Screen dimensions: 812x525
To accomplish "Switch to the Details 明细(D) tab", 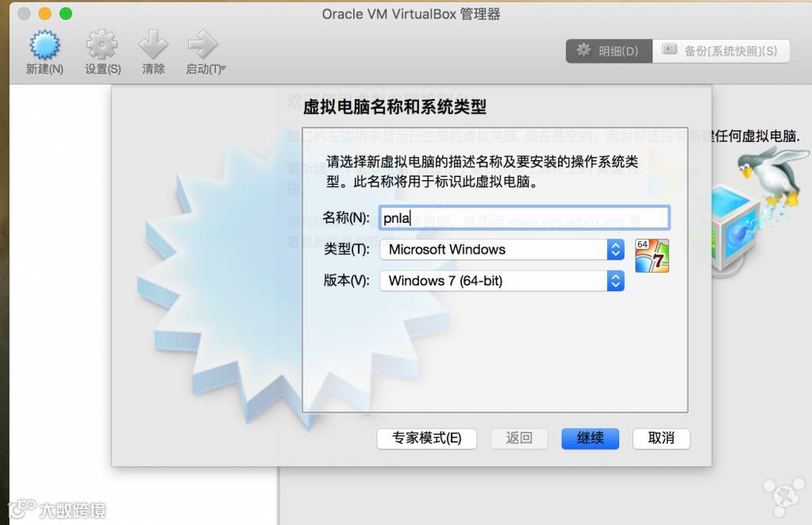I will click(x=609, y=52).
